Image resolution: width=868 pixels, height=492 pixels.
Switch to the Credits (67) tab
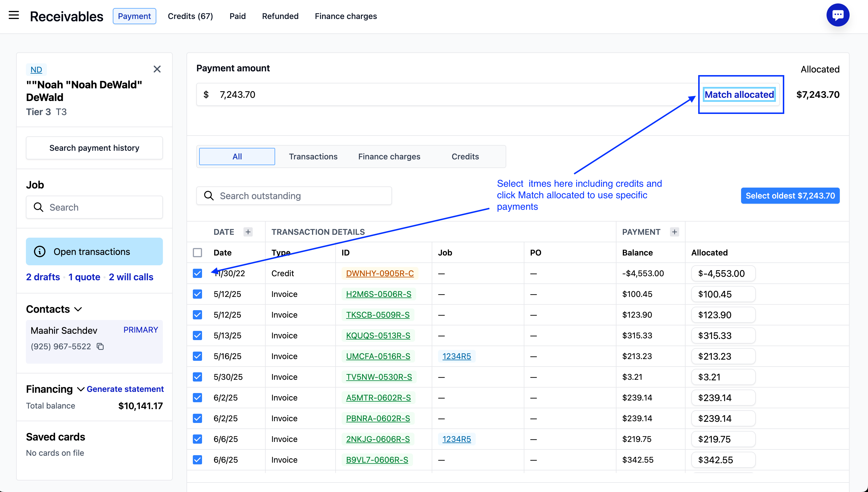pyautogui.click(x=190, y=16)
